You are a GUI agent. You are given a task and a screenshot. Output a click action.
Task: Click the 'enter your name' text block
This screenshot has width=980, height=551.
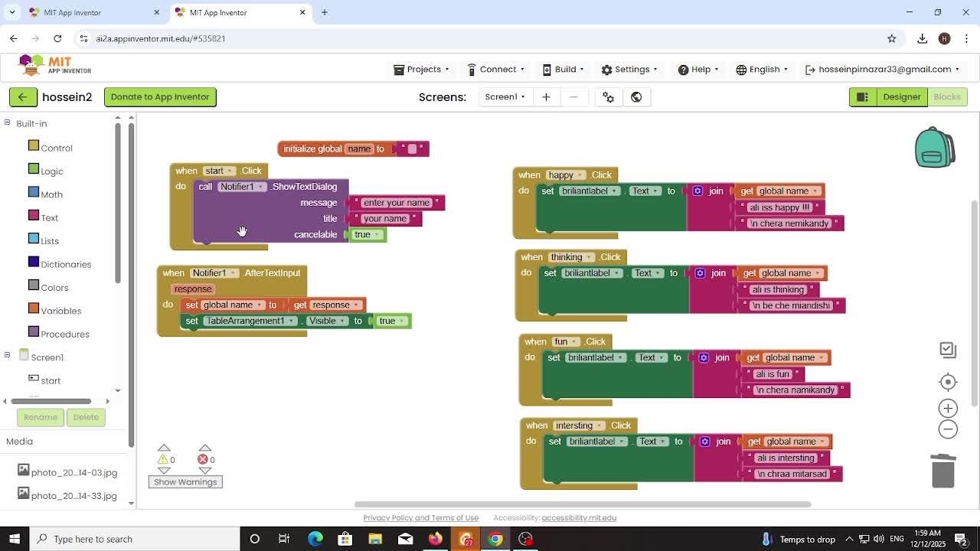[x=397, y=203]
